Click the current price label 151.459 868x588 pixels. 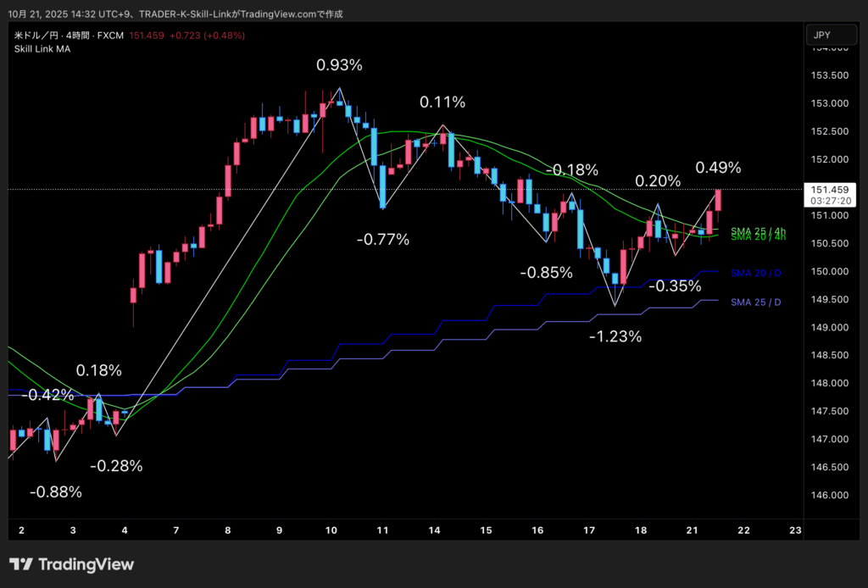830,190
